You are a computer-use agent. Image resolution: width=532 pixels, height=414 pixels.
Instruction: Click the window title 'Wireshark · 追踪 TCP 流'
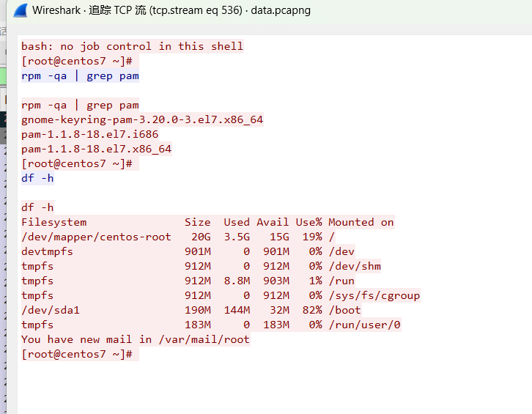89,10
